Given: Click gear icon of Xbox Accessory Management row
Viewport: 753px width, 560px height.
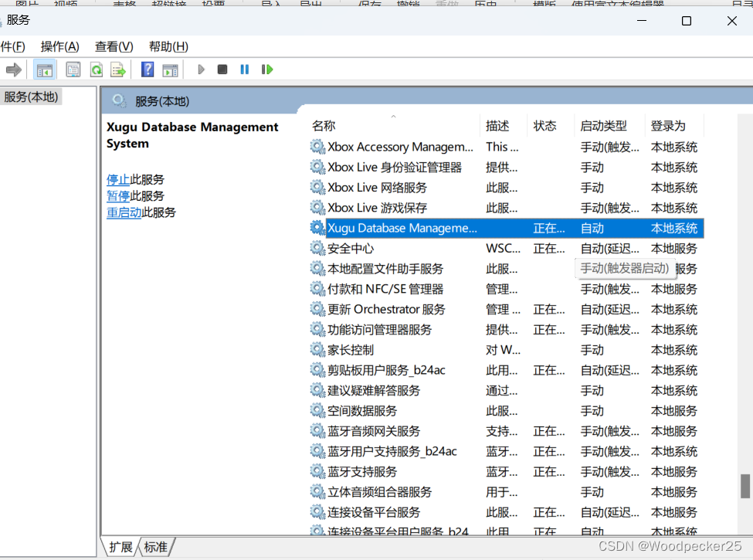Looking at the screenshot, I should tap(317, 147).
